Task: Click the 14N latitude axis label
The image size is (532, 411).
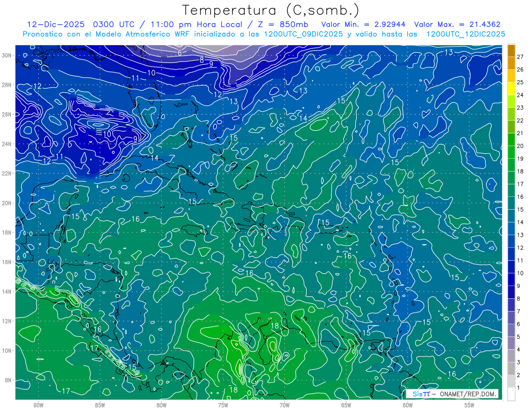Action: click(x=7, y=292)
